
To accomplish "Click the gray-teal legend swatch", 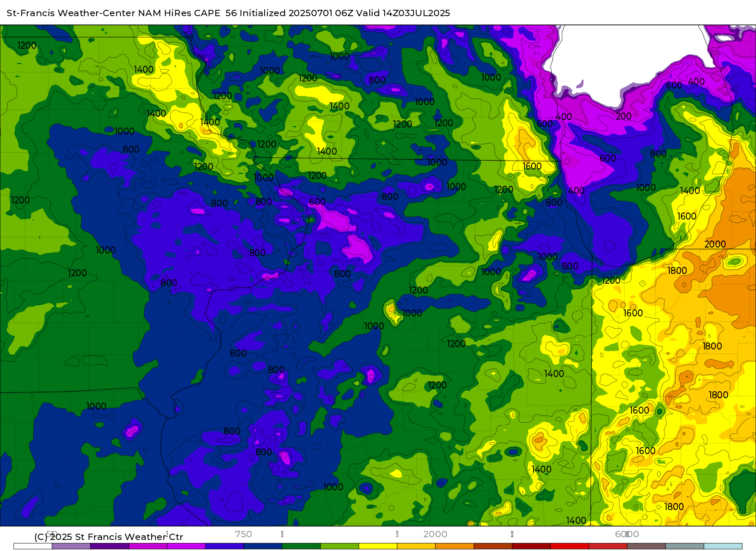I will click(685, 546).
